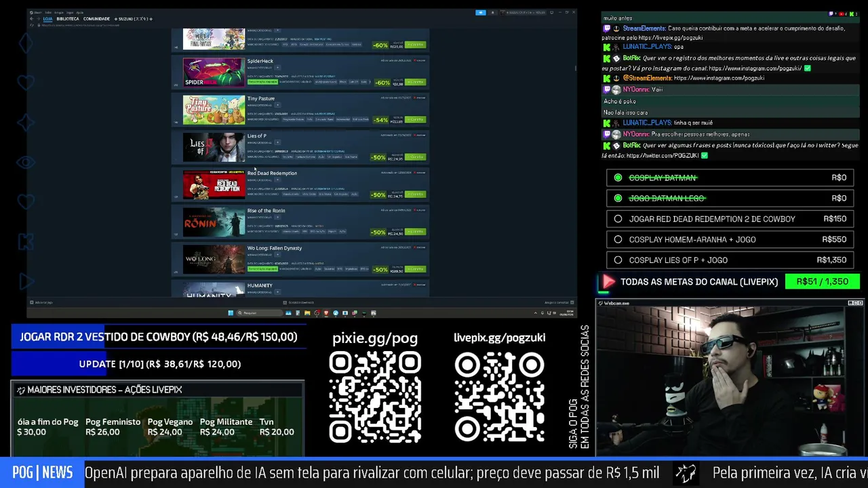Remove HUMANITY from the wishlist
Image resolution: width=868 pixels, height=488 pixels.
pos(421,285)
